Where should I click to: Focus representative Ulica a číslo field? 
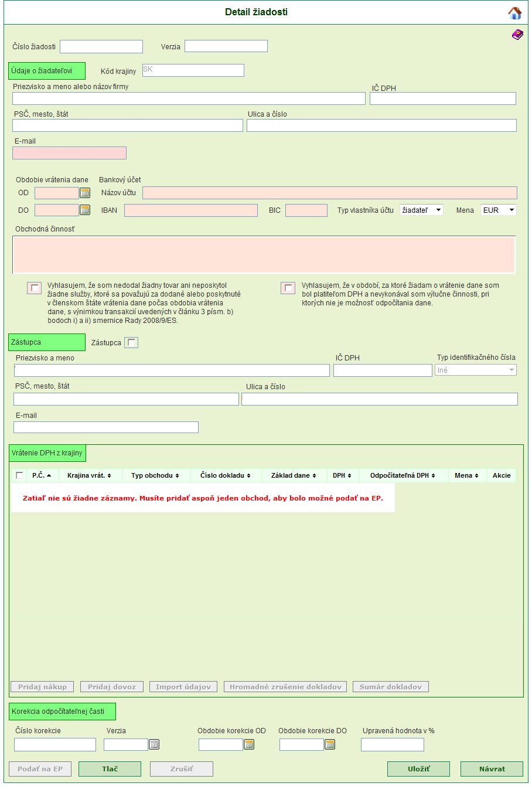point(380,399)
